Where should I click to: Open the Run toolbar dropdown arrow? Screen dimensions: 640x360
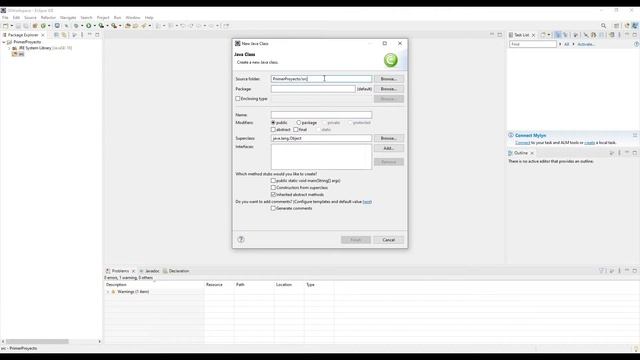point(95,26)
